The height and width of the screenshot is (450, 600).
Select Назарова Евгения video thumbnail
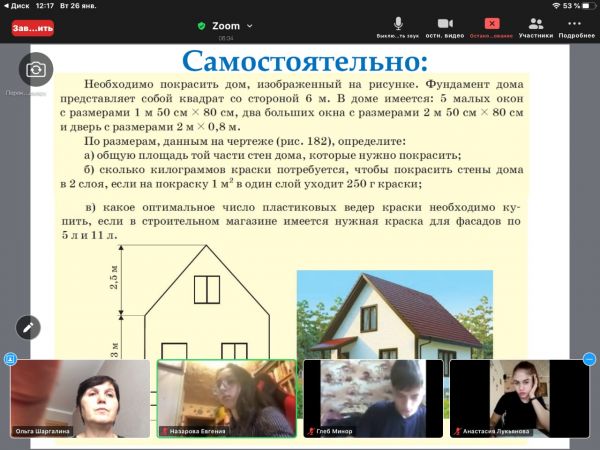pos(227,398)
